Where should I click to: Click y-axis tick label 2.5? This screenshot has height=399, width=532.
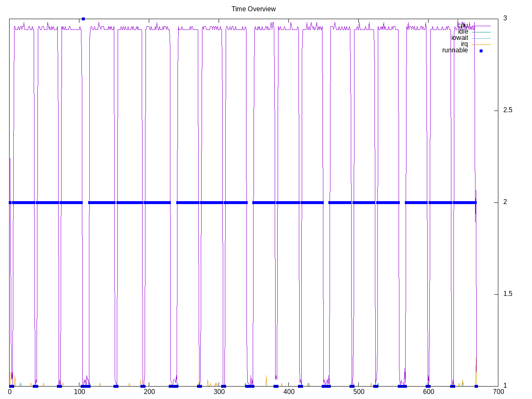[507, 110]
